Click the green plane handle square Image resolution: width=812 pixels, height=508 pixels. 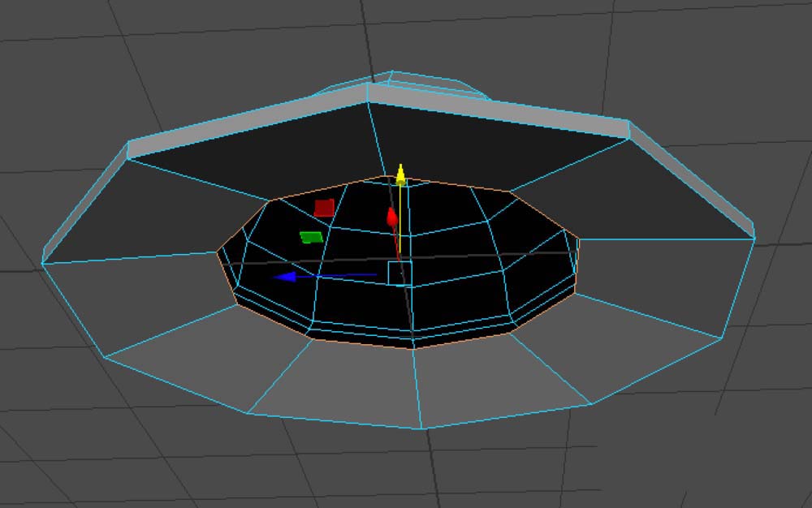311,237
